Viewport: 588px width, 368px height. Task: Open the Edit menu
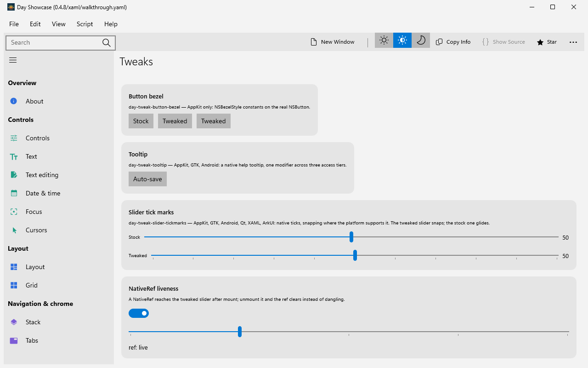pyautogui.click(x=35, y=24)
